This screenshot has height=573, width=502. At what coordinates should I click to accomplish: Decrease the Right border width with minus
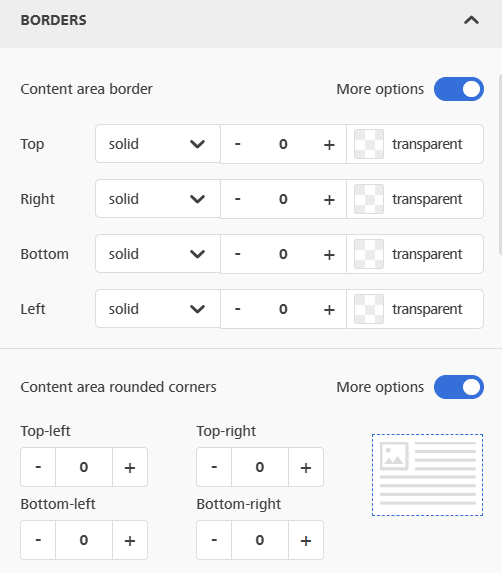tap(237, 199)
